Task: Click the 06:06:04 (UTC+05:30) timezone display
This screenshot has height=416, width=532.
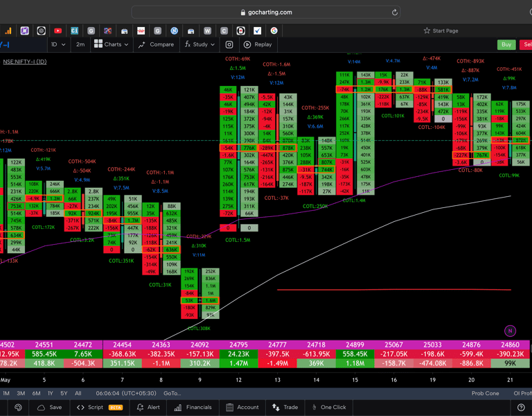Action: pos(126,393)
